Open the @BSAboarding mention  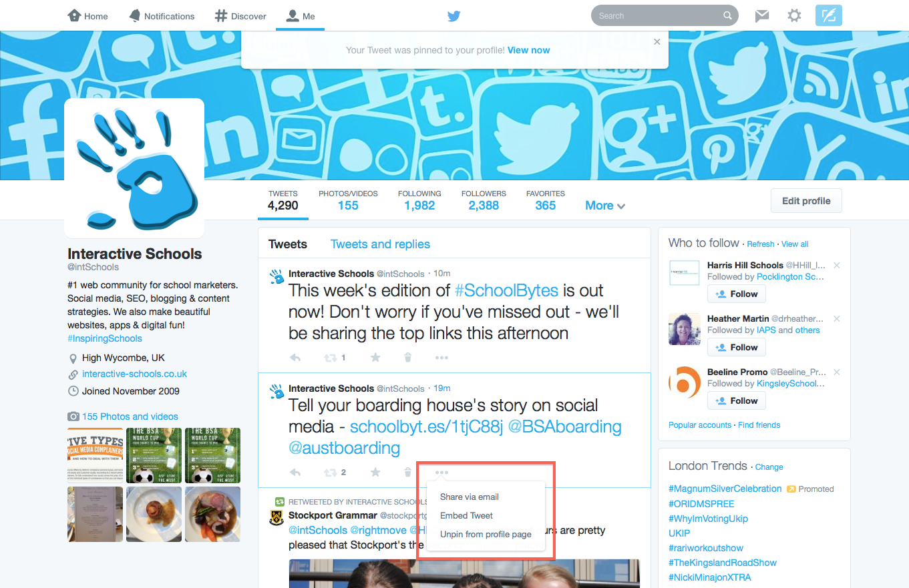tap(565, 427)
